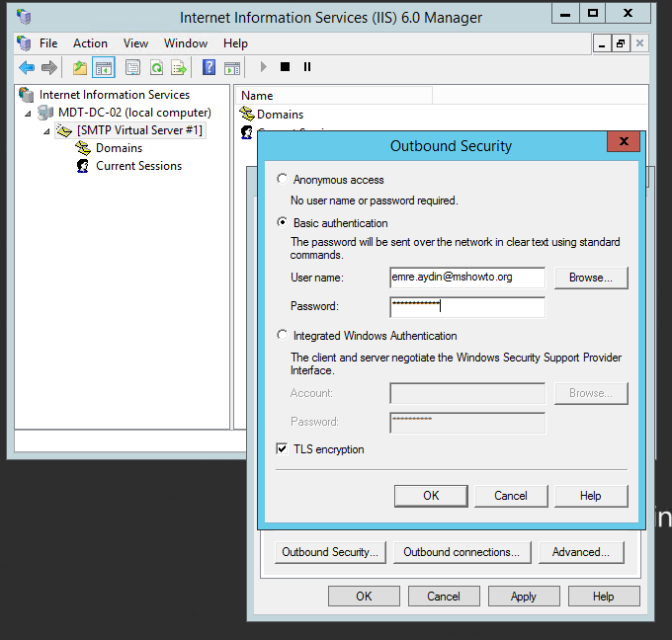Image resolution: width=672 pixels, height=640 pixels.
Task: Open the Help menu
Action: [x=235, y=43]
